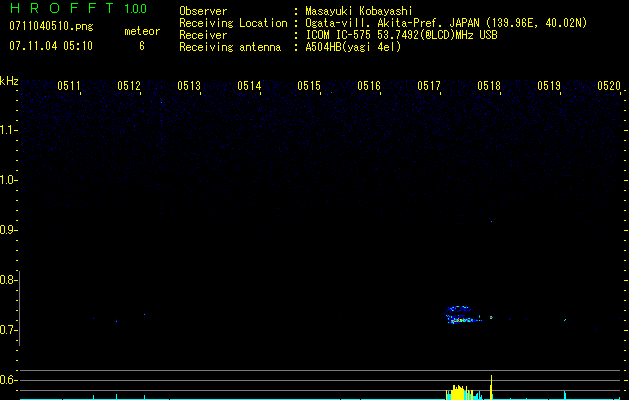Click the 0512 time marker
This screenshot has height=400, width=629.
pyautogui.click(x=129, y=86)
